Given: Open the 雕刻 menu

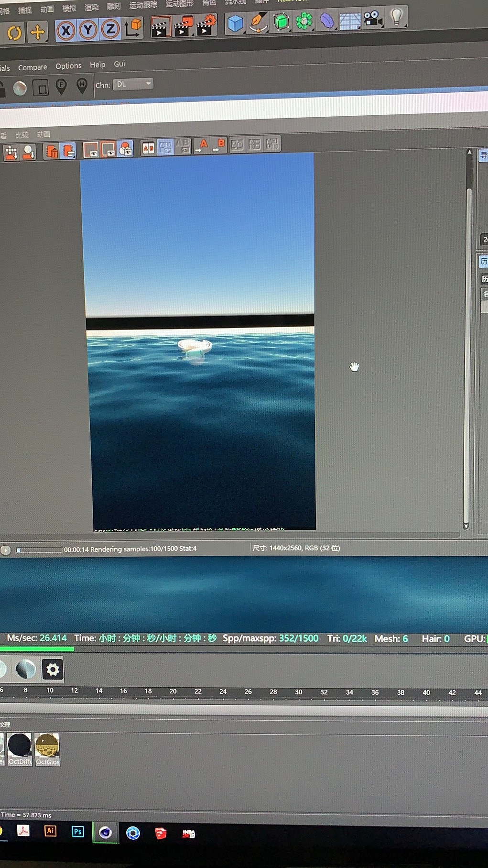Looking at the screenshot, I should [114, 6].
